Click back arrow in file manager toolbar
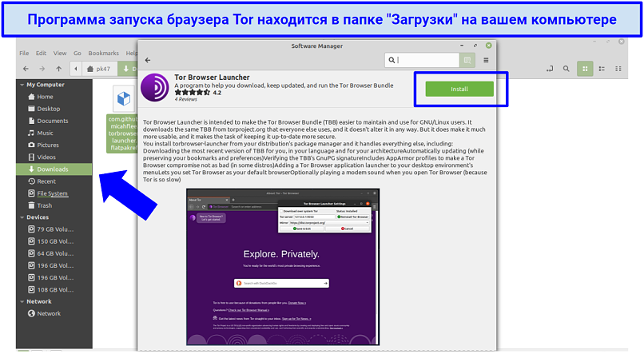Image resolution: width=644 pixels, height=362 pixels. (x=26, y=69)
